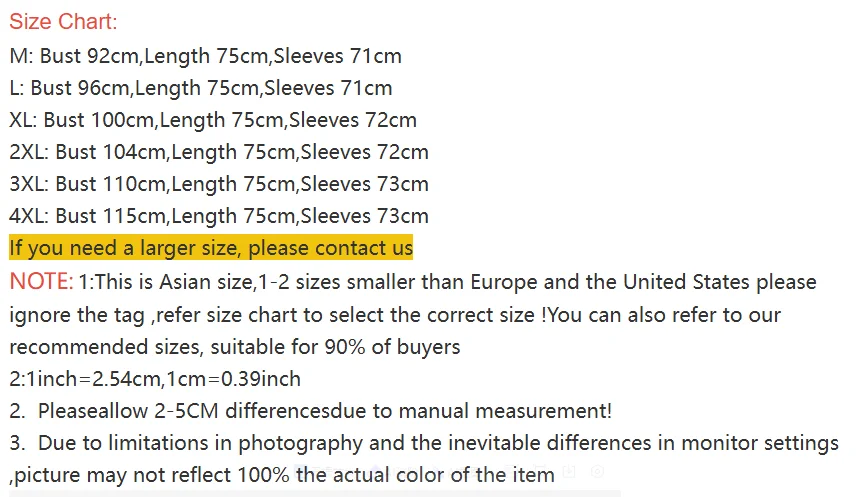
Task: Click the "actual color of the item" text
Action: click(449, 475)
